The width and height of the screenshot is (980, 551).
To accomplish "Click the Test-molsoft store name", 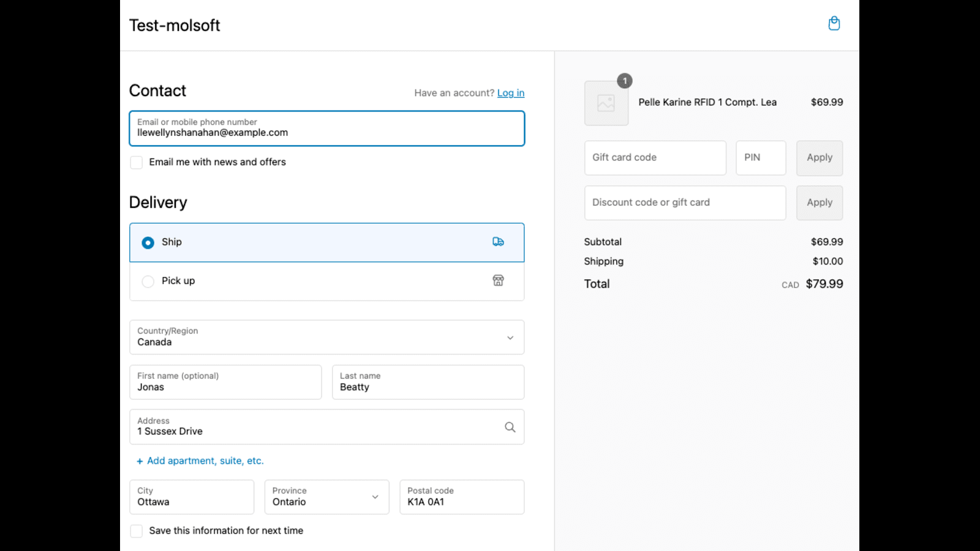I will (x=174, y=25).
